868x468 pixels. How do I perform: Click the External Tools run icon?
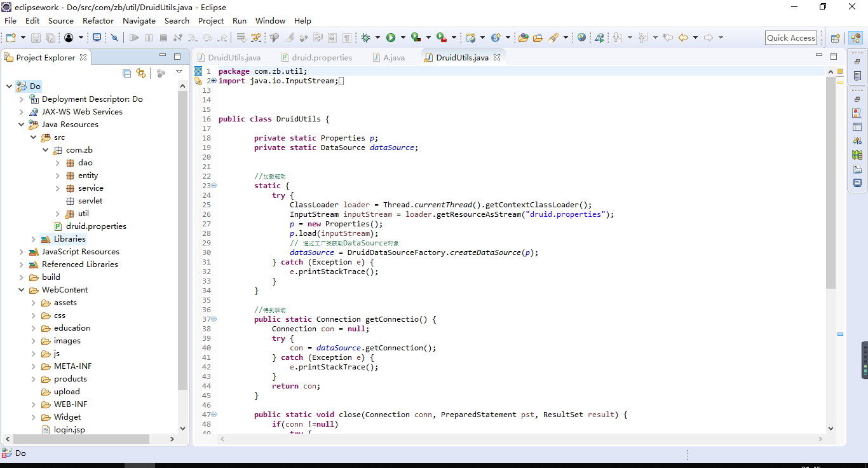(x=441, y=38)
